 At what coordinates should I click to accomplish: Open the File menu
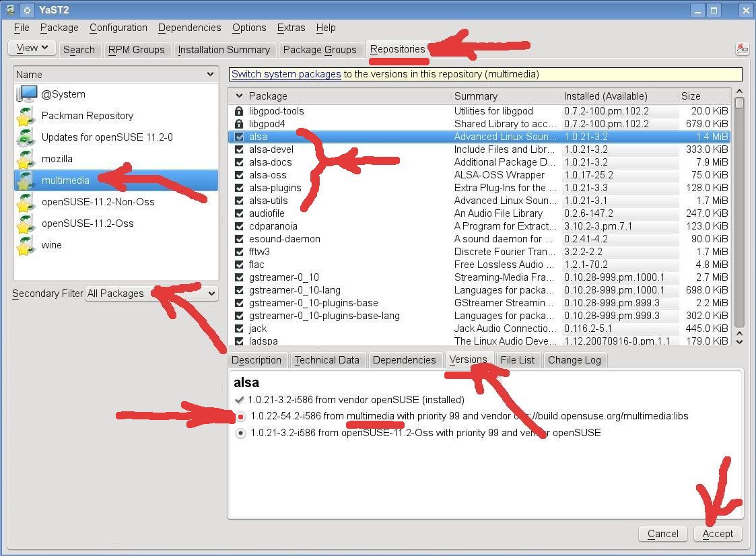pos(22,28)
